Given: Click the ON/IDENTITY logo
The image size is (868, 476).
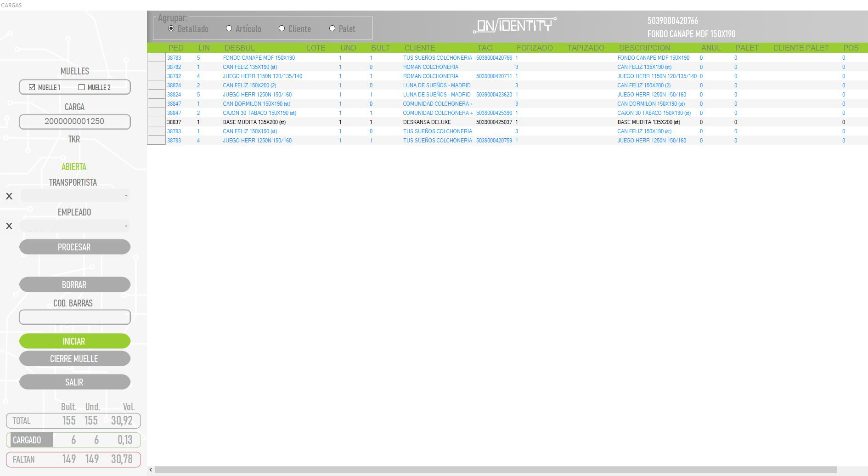Looking at the screenshot, I should point(515,25).
